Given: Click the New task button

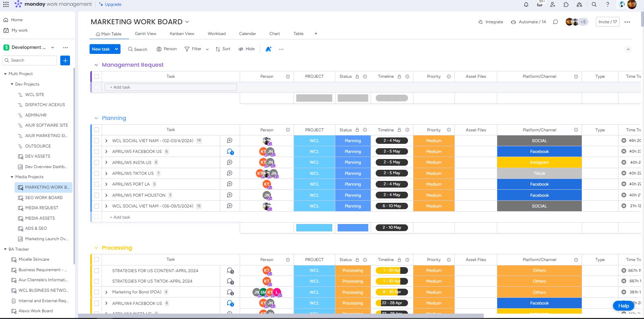Looking at the screenshot, I should click(101, 49).
